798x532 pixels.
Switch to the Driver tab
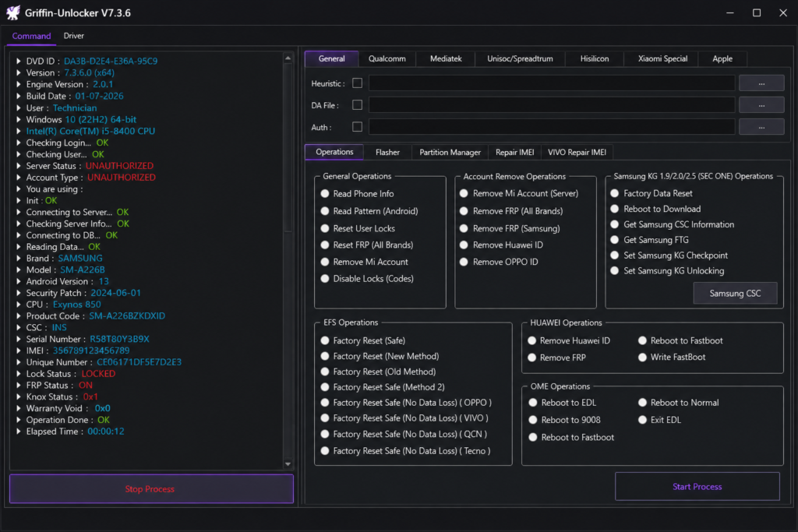coord(74,36)
